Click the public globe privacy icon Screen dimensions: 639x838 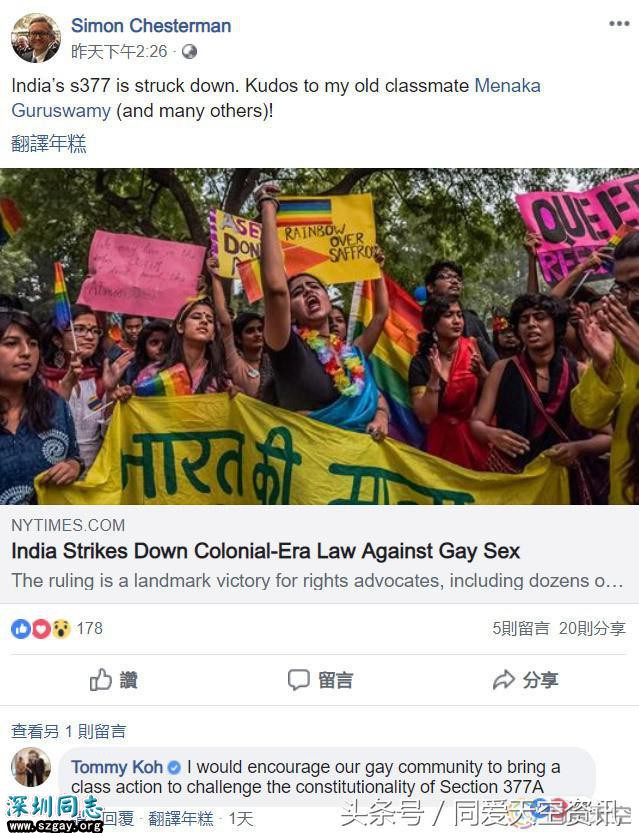click(x=189, y=52)
